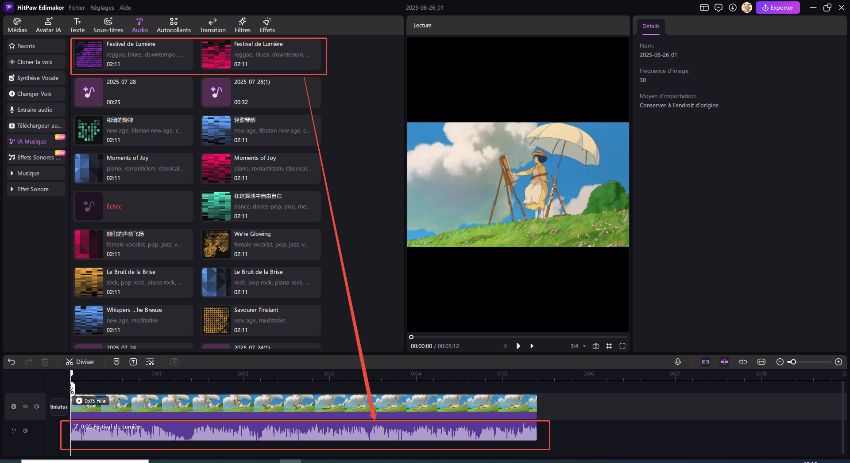Toggle fullscreen preview mode

pyautogui.click(x=622, y=346)
